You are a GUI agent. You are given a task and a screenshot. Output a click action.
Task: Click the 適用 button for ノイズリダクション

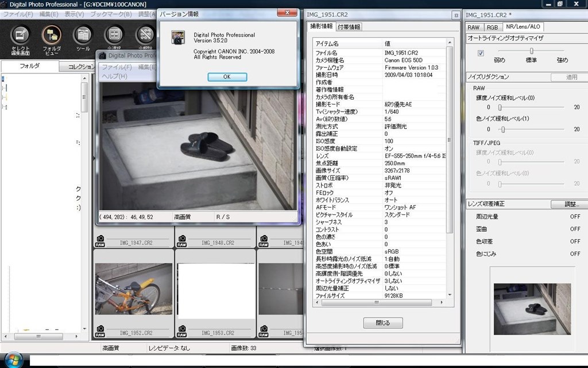click(571, 77)
